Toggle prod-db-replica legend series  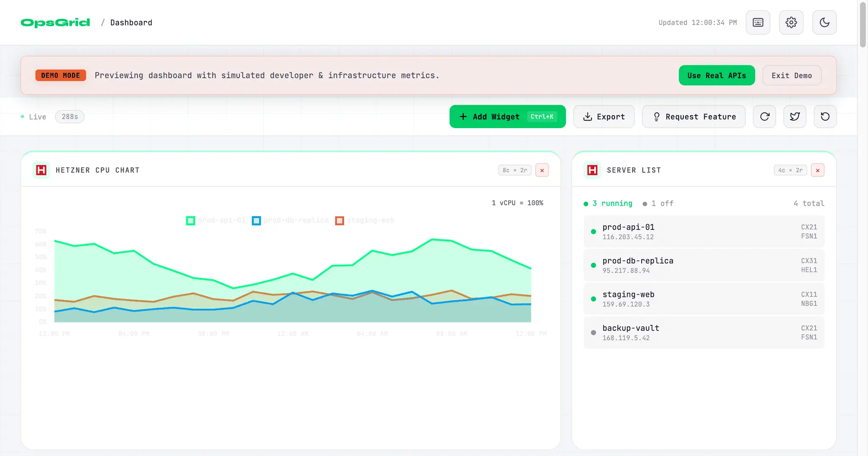[290, 220]
